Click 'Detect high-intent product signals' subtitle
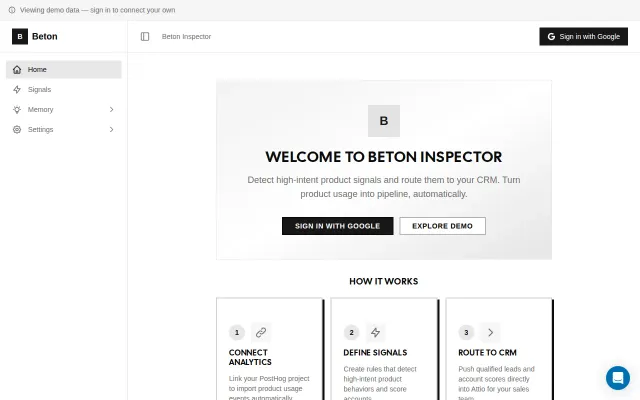Screen dimensions: 640x400 [x=384, y=187]
